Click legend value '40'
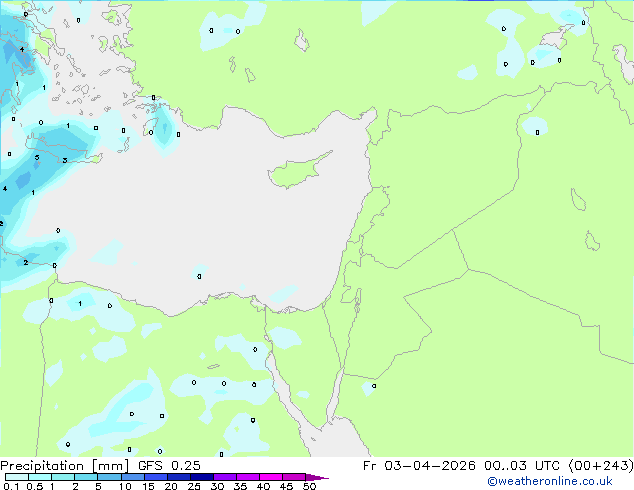The height and width of the screenshot is (490, 634). coord(263,486)
